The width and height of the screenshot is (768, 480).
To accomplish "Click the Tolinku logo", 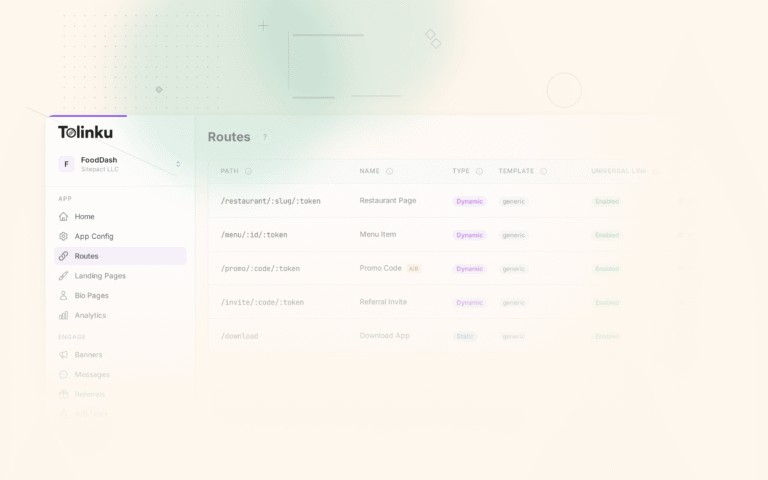I will pos(86,132).
